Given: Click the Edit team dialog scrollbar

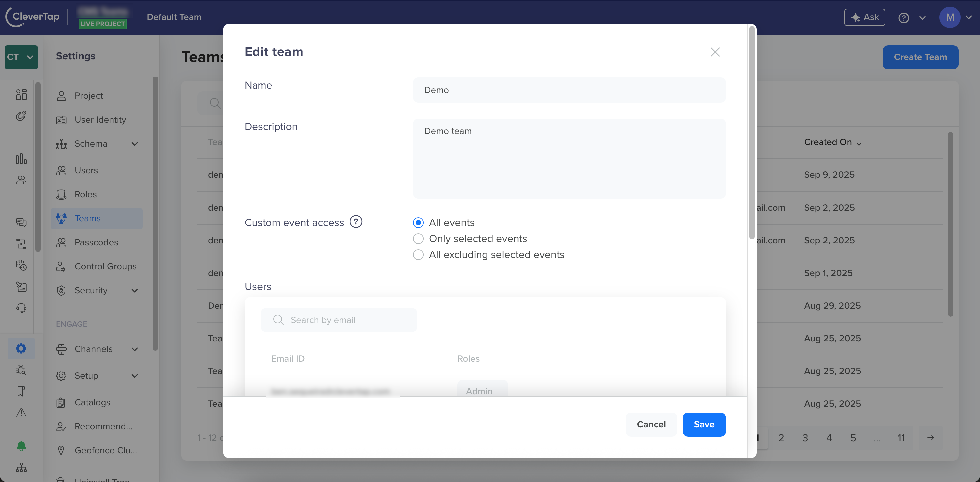Looking at the screenshot, I should [x=751, y=133].
